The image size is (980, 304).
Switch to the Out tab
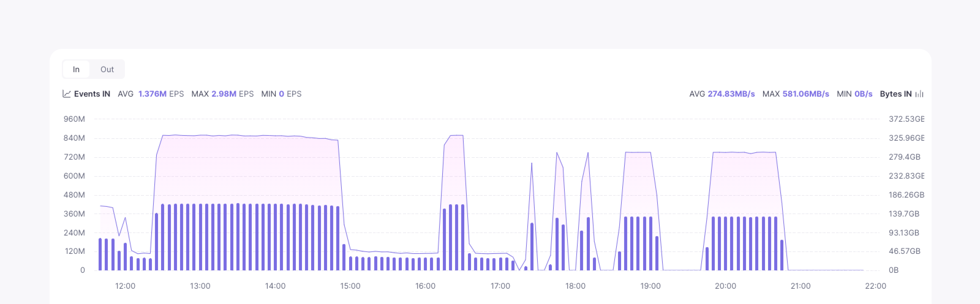tap(107, 69)
